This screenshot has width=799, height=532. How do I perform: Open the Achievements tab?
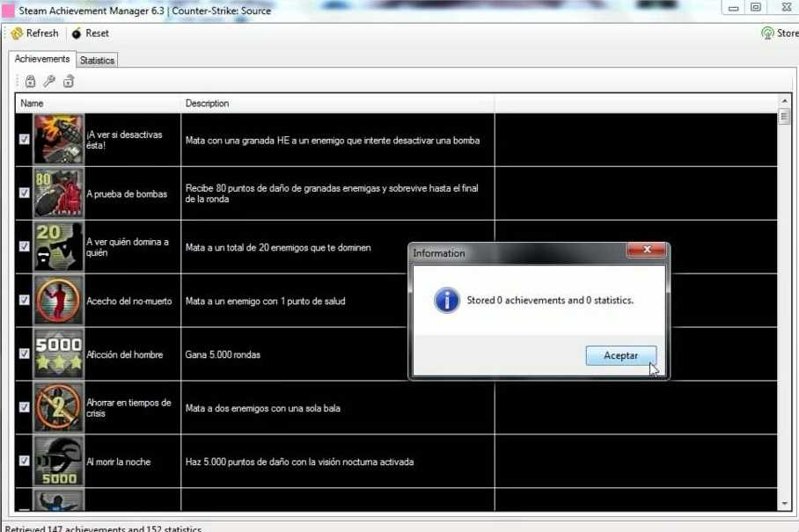[x=41, y=59]
